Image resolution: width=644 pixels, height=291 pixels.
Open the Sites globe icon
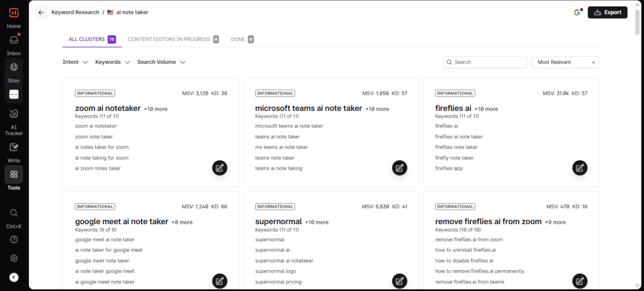tap(13, 68)
